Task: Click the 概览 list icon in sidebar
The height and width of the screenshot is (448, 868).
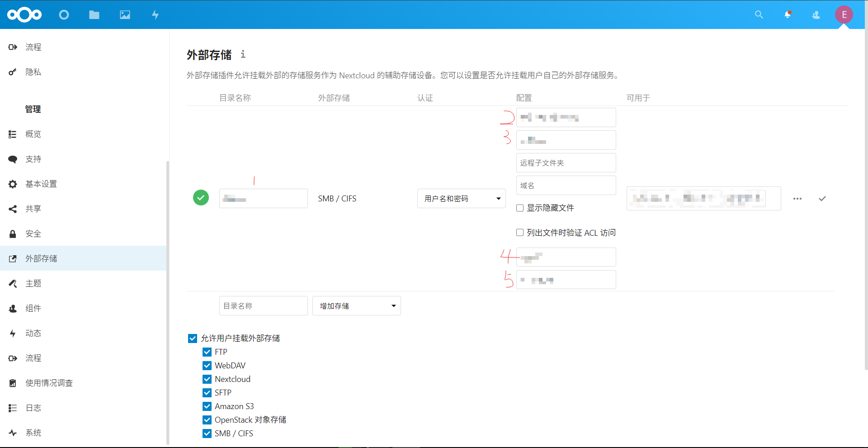Action: [x=13, y=134]
